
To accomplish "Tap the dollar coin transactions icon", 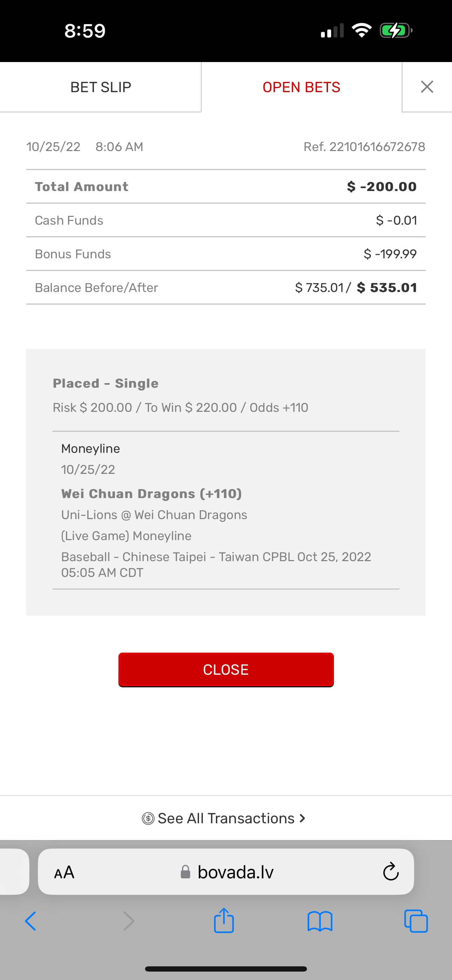I will (x=148, y=818).
